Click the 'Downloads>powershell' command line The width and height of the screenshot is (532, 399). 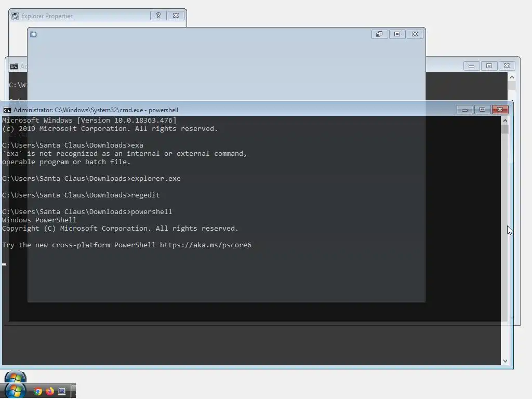tap(87, 212)
